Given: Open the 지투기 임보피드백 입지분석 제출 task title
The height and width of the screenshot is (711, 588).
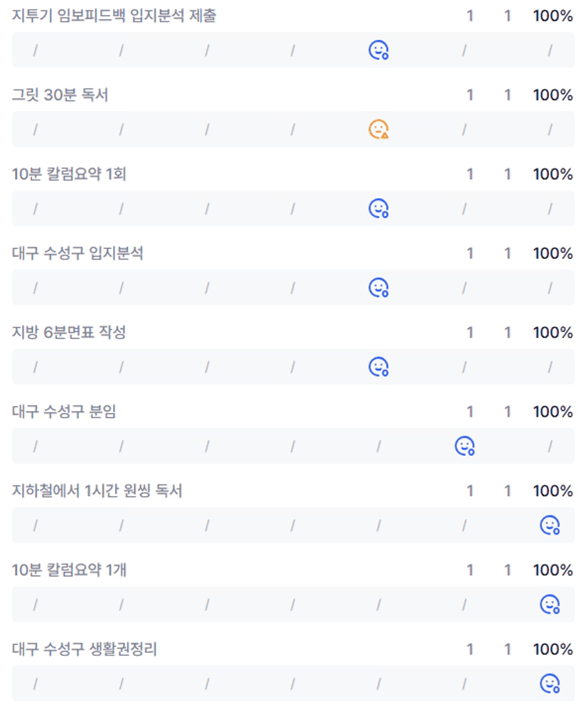Looking at the screenshot, I should click(x=114, y=16).
